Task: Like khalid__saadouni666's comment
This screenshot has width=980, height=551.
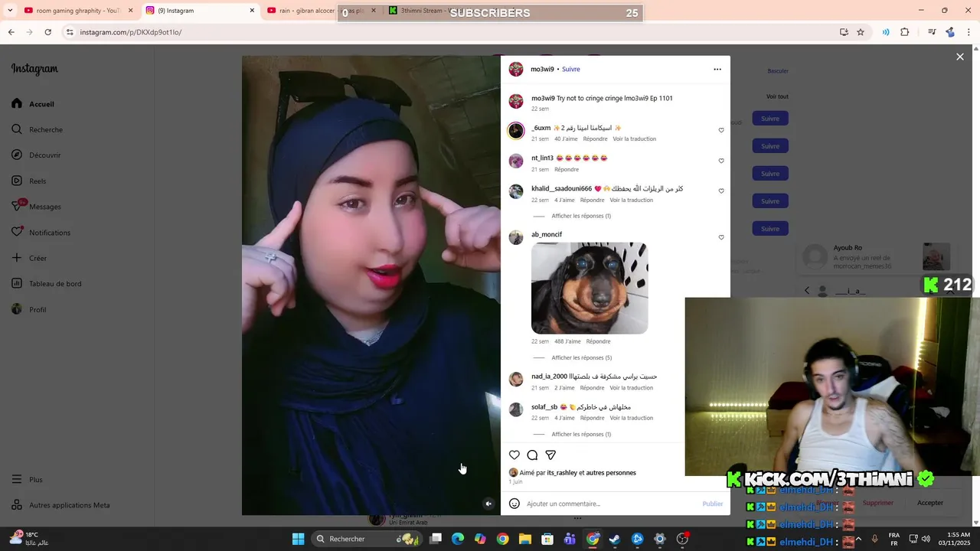Action: (721, 191)
